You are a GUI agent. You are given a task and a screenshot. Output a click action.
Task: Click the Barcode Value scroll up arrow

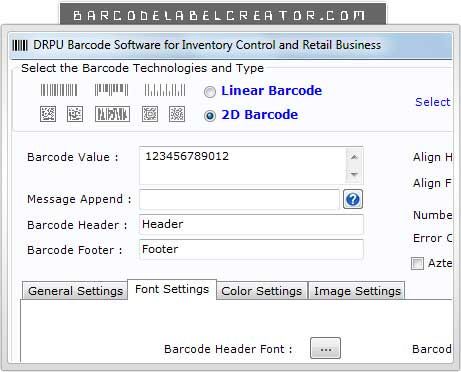pos(354,157)
